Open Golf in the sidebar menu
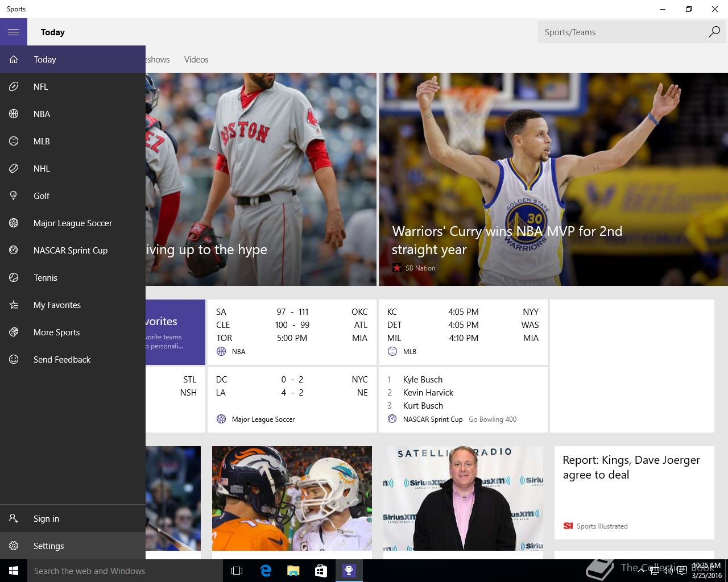 click(x=73, y=196)
